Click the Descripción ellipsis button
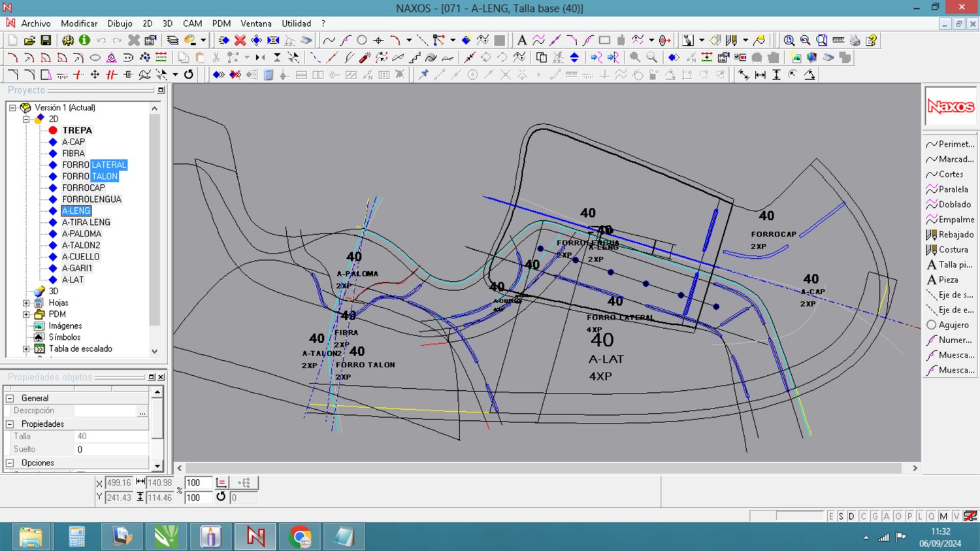This screenshot has width=980, height=551. 142,411
